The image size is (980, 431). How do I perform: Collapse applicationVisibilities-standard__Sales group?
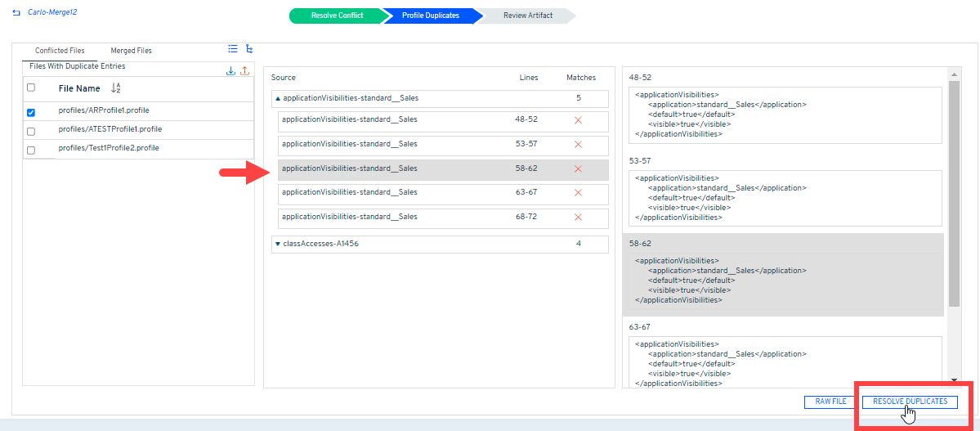click(277, 98)
